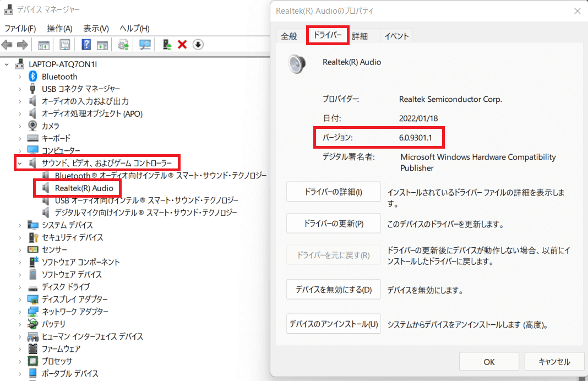This screenshot has height=381, width=588.
Task: Select デジタルマイク向けインテル スマート・サウンド device
Action: click(146, 213)
